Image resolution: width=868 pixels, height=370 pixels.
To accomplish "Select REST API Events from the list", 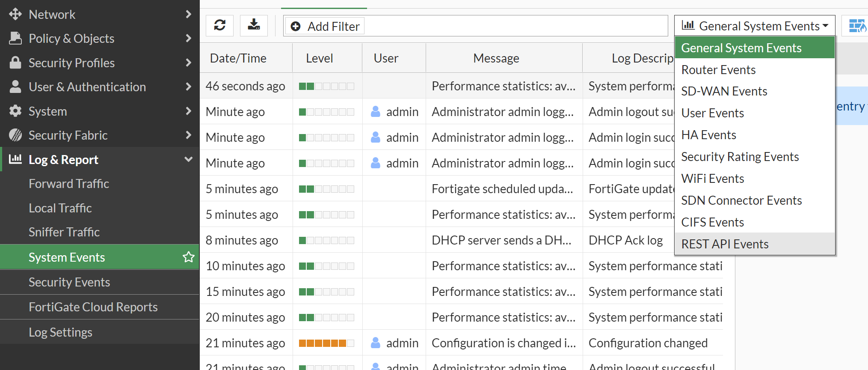I will point(725,244).
